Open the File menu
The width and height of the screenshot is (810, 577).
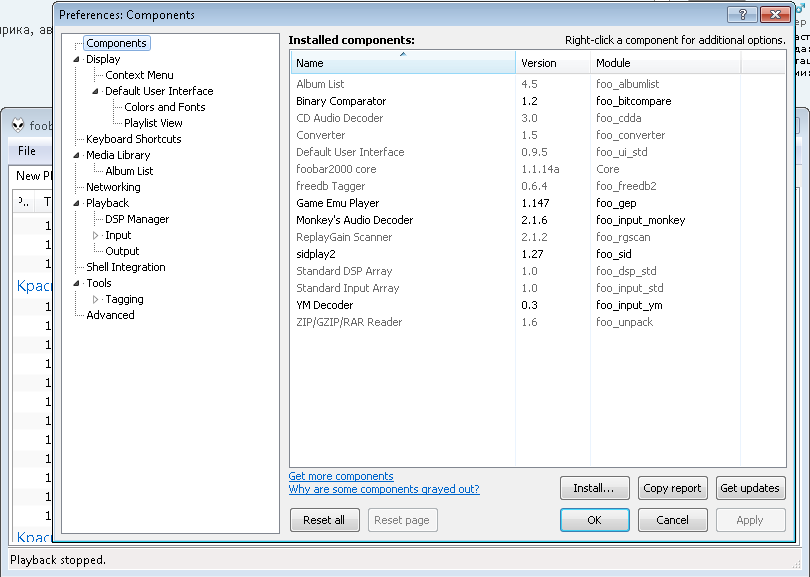(x=27, y=151)
